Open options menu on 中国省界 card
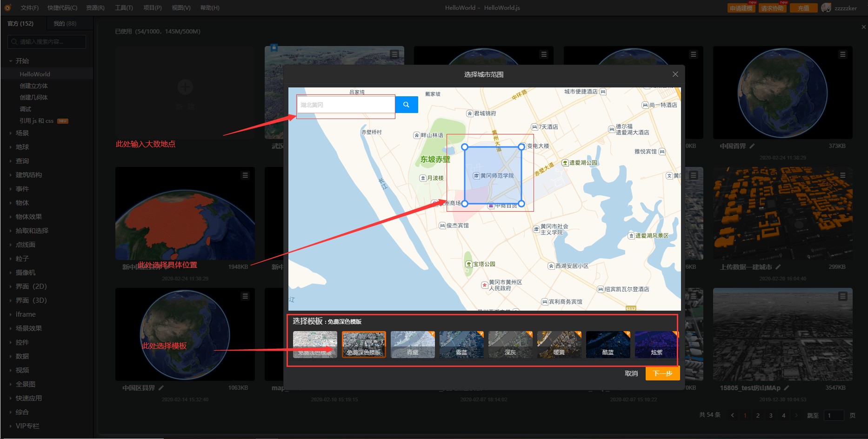Viewport: 868px width, 439px height. 842,54
